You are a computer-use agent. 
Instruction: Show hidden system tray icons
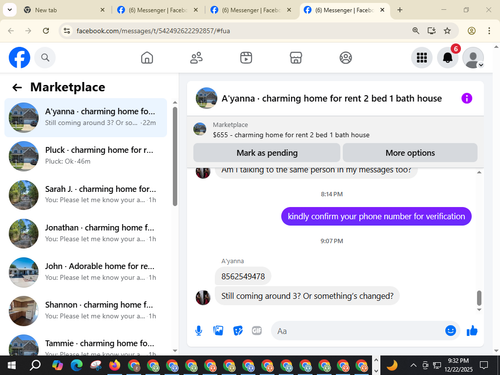click(x=413, y=365)
